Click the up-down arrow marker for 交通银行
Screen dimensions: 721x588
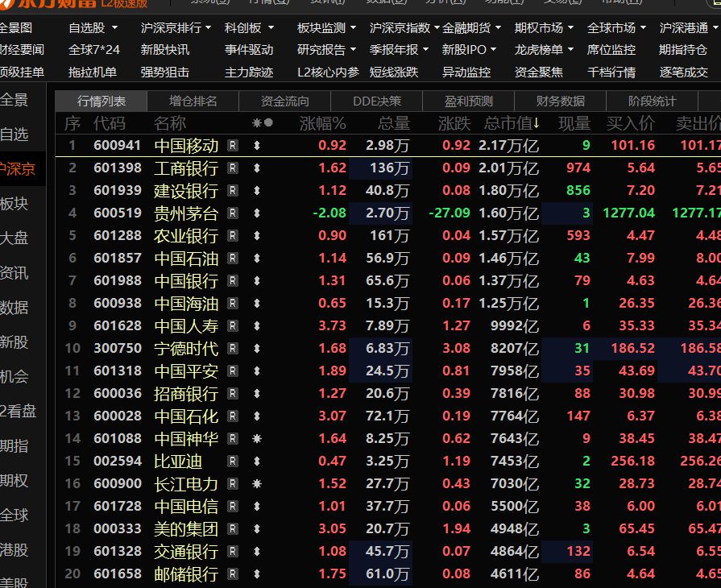(x=257, y=551)
